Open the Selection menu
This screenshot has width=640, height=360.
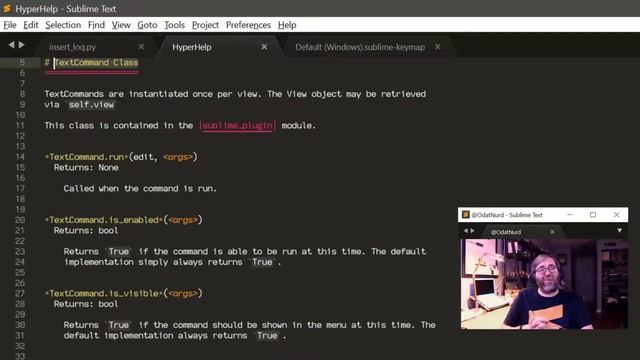[x=63, y=25]
